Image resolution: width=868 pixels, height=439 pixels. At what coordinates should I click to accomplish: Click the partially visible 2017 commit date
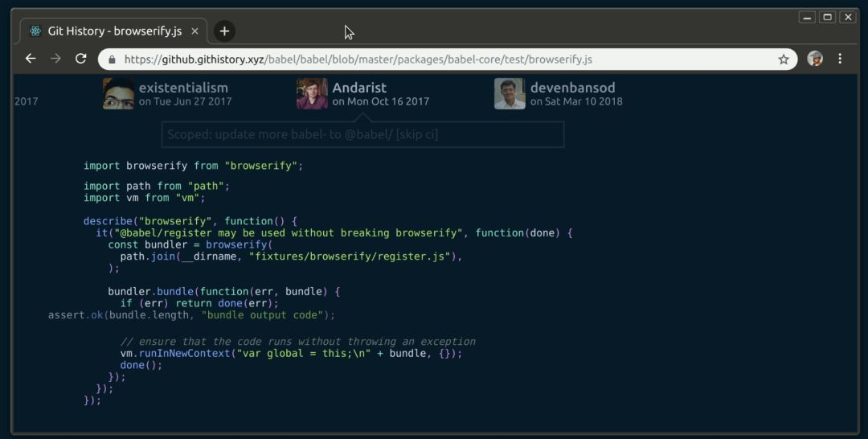pos(26,101)
